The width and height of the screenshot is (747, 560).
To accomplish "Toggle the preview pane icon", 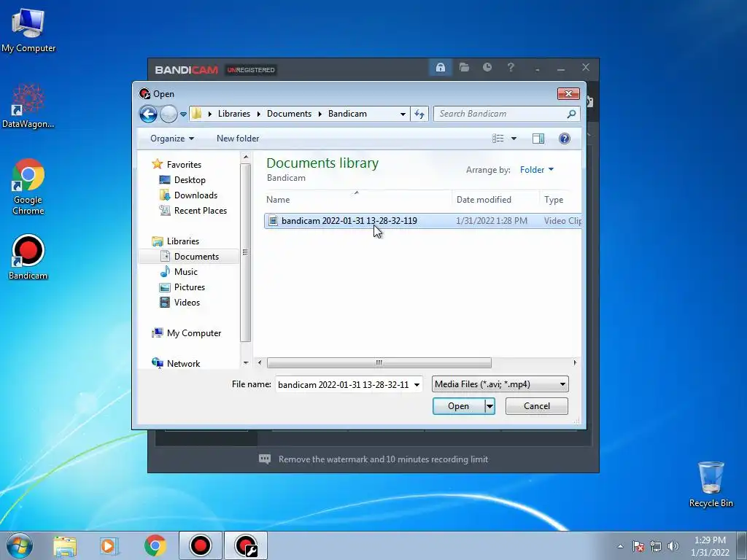I will tap(538, 139).
